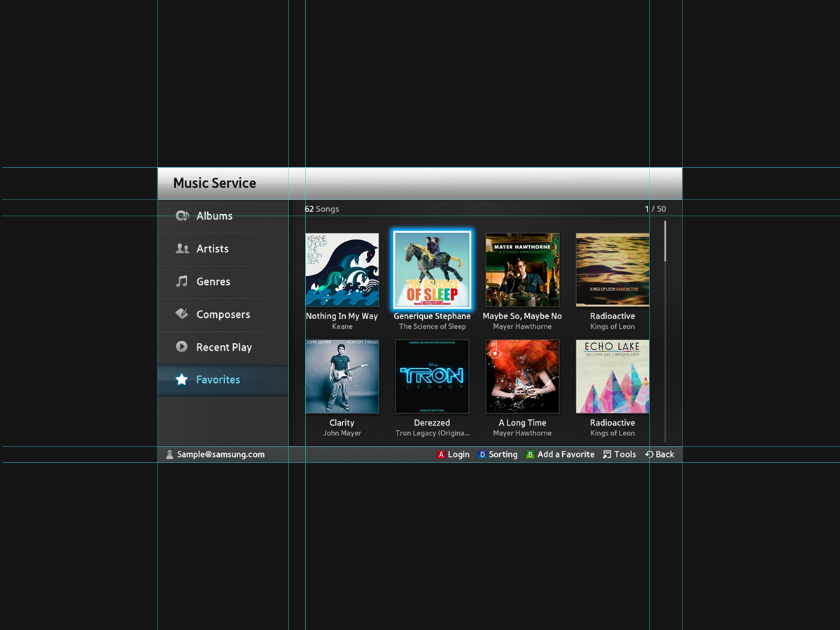Click the artist name "Keane"

[342, 327]
